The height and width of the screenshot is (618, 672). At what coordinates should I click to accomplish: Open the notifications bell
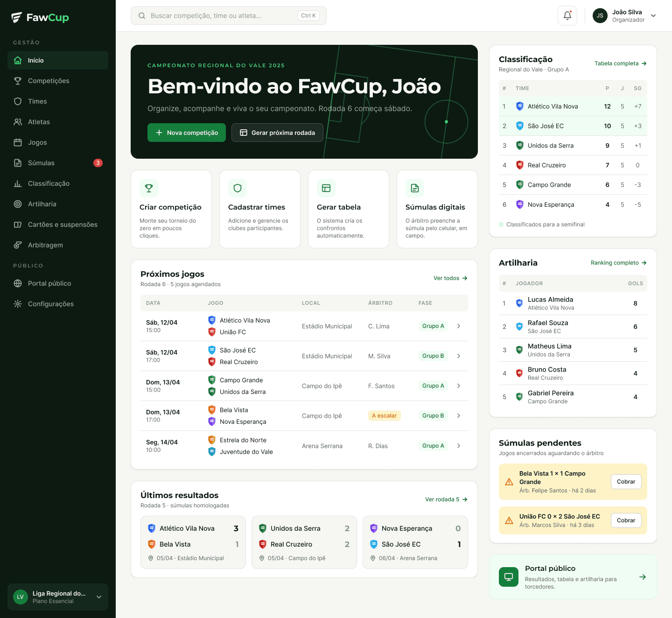pos(567,15)
